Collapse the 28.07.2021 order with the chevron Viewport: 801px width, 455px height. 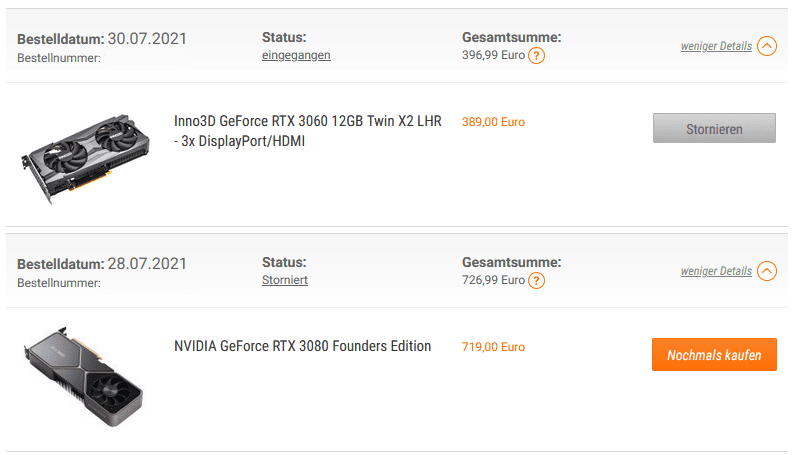pos(767,271)
